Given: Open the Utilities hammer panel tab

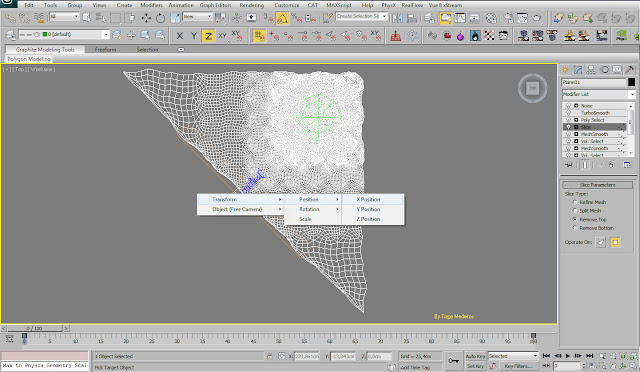Looking at the screenshot, I should tap(630, 70).
